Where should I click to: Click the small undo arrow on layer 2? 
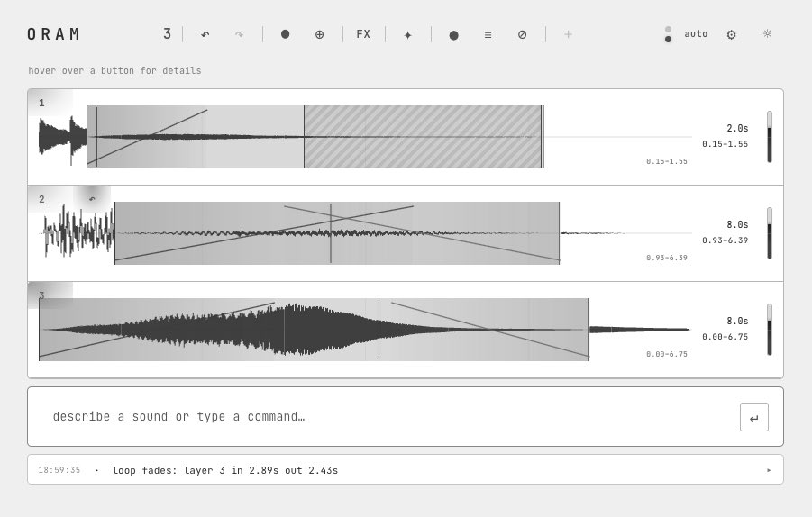point(92,199)
